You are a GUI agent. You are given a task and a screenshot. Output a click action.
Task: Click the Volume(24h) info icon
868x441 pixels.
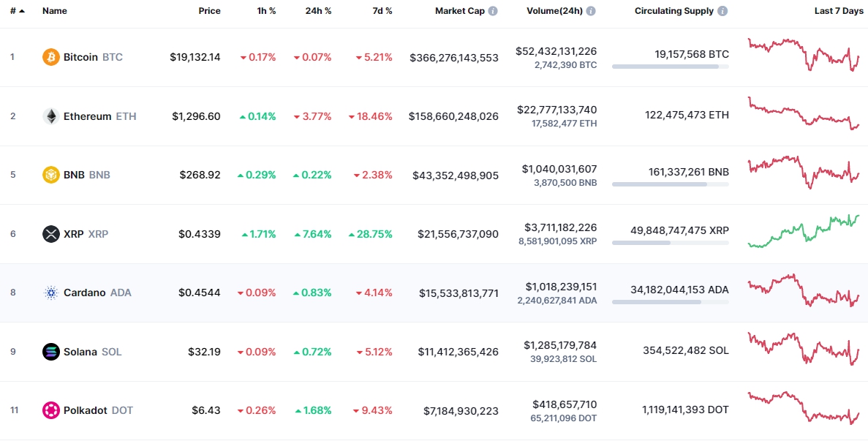(x=591, y=11)
